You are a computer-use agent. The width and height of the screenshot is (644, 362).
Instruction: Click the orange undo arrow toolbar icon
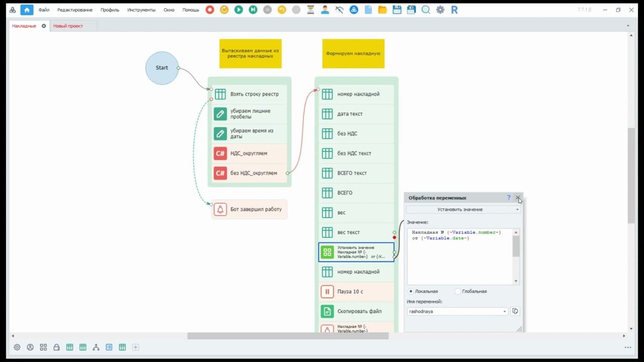click(282, 10)
